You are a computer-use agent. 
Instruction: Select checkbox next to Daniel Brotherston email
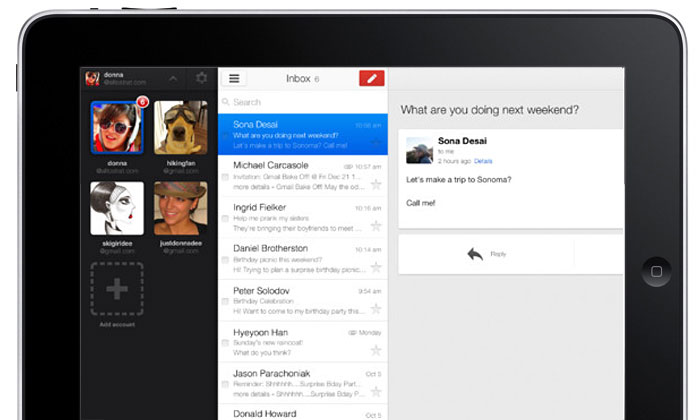[x=225, y=259]
